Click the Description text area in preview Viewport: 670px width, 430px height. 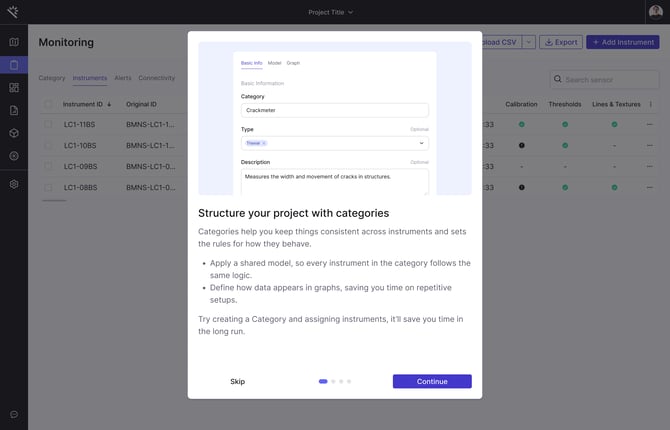pos(335,182)
